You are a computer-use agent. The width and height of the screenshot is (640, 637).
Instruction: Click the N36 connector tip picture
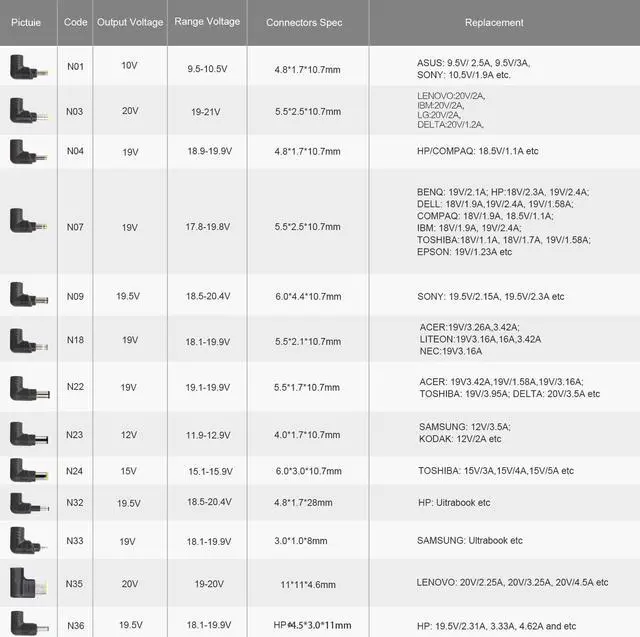[29, 623]
